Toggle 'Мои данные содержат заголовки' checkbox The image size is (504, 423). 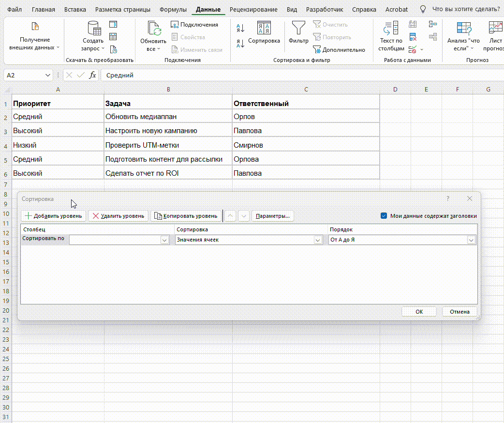(x=384, y=216)
